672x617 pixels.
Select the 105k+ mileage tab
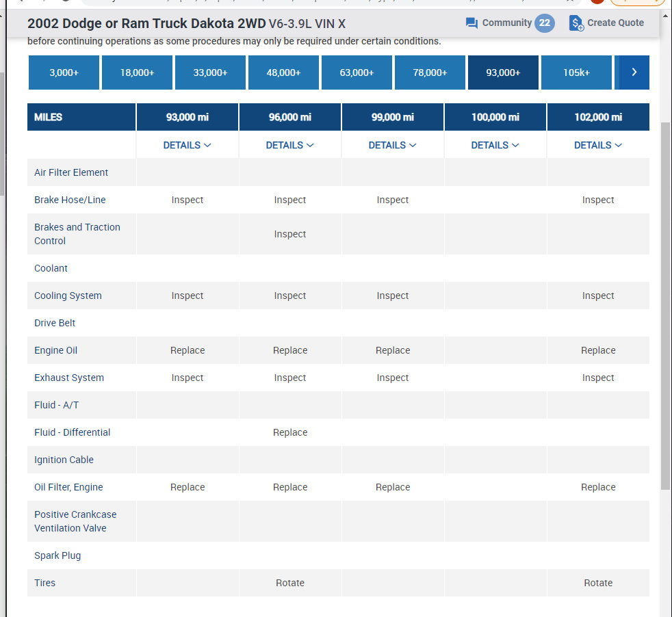coord(576,73)
